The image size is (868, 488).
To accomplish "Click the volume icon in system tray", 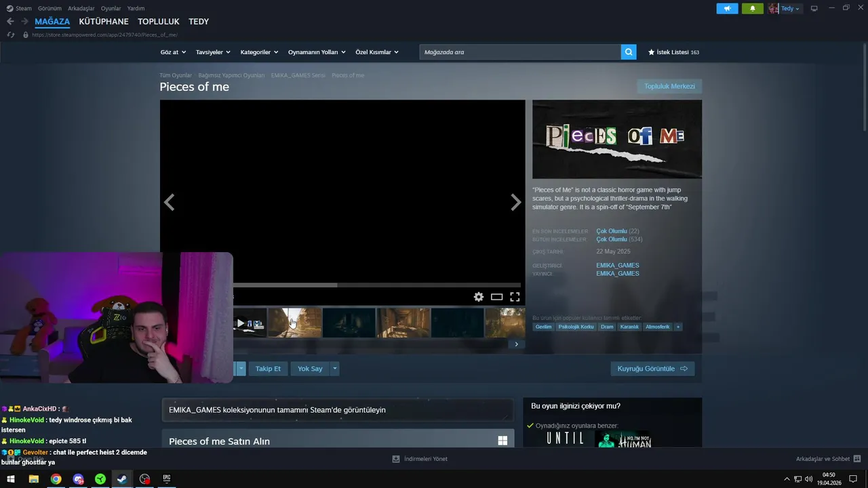I will 809,479.
